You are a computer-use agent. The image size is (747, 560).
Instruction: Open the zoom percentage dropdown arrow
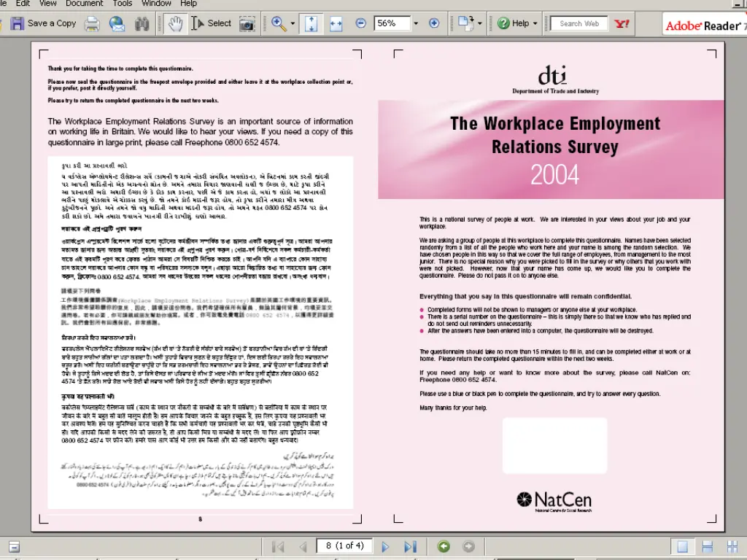(416, 23)
